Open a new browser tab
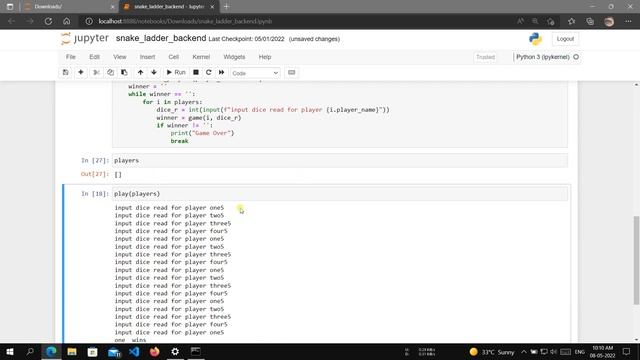Image resolution: width=640 pixels, height=360 pixels. [226, 7]
